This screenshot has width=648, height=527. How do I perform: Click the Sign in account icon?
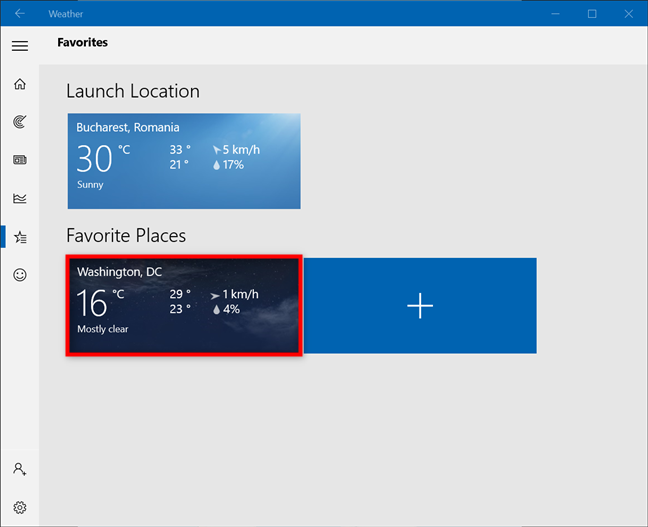pos(19,469)
